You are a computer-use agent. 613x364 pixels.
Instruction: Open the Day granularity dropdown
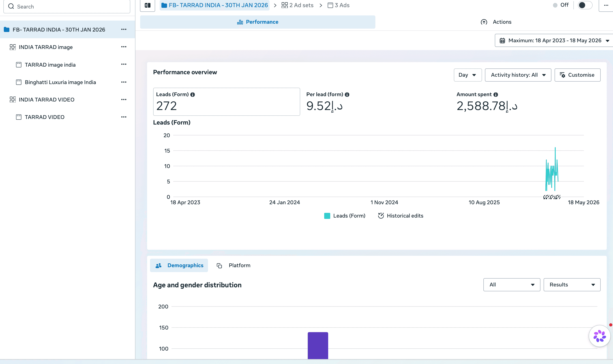click(x=468, y=75)
